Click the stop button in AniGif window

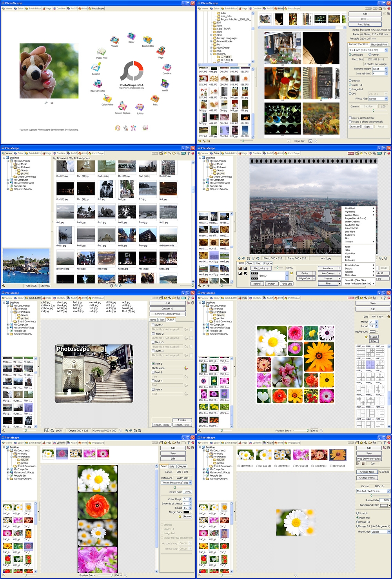pos(363,463)
